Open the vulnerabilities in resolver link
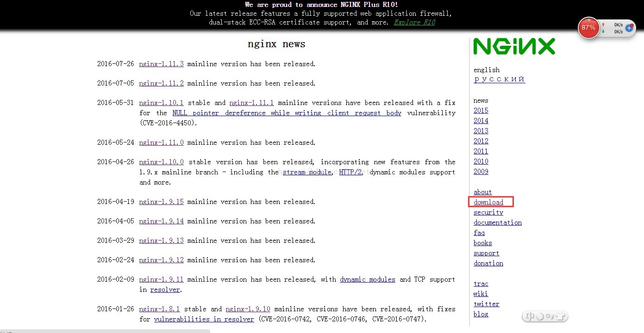 [204, 319]
